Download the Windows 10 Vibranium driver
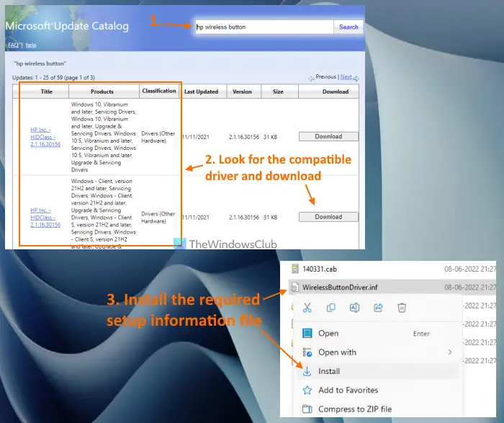The height and width of the screenshot is (423, 504). (x=328, y=136)
